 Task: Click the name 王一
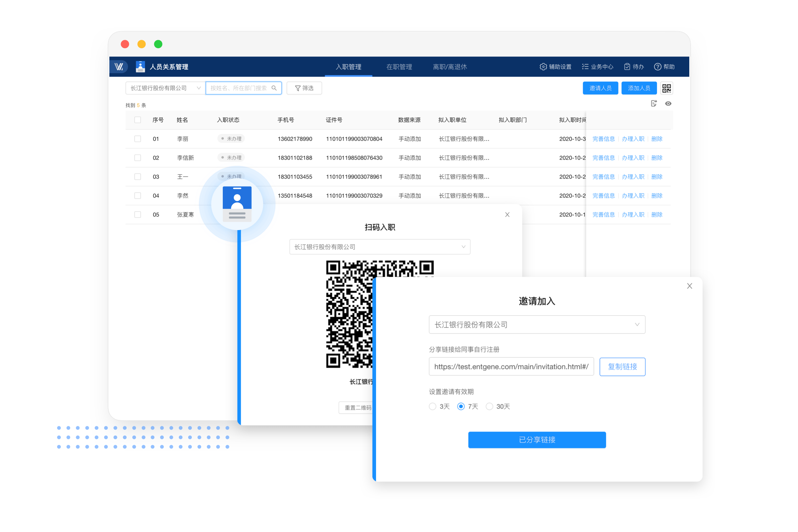(183, 177)
